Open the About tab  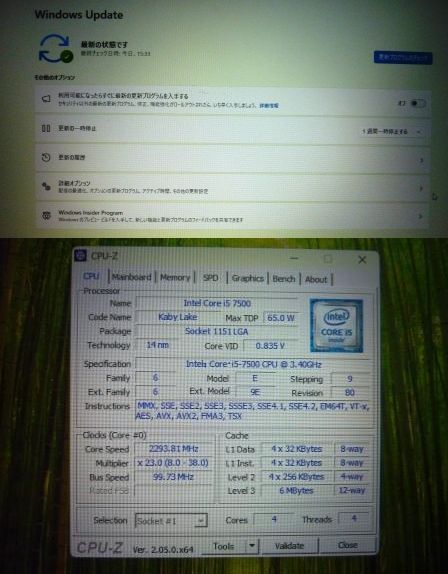click(316, 280)
